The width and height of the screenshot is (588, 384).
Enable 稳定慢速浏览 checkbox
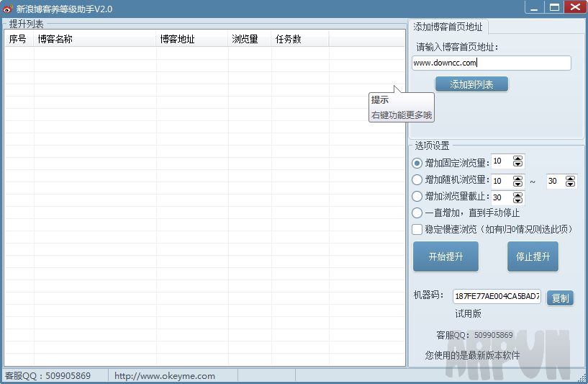point(417,229)
